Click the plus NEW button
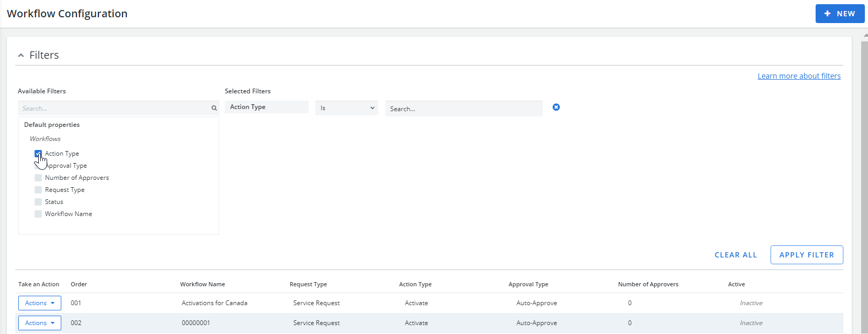This screenshot has width=868, height=334. 840,14
